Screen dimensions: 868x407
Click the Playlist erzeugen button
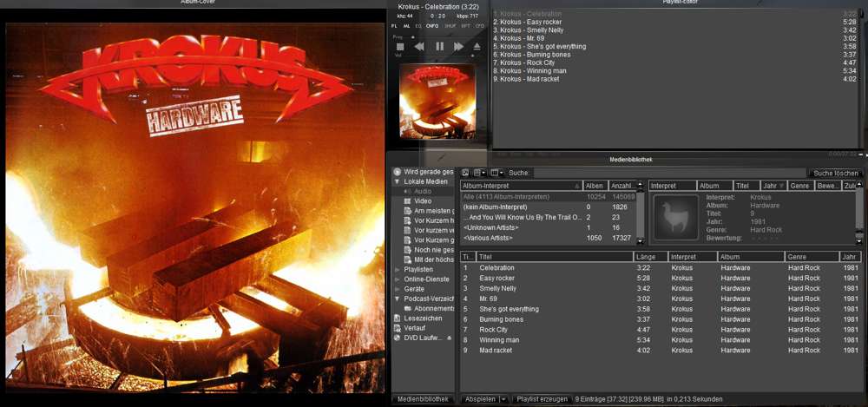point(542,399)
